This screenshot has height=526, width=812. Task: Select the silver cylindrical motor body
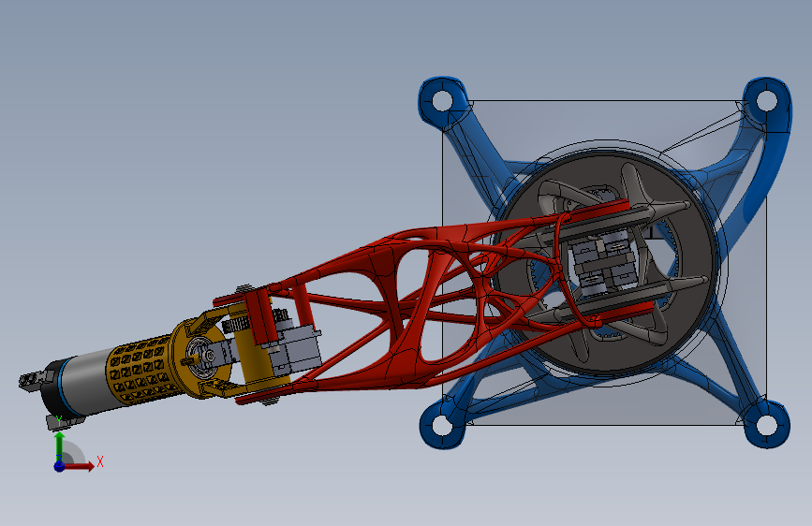tap(85, 381)
